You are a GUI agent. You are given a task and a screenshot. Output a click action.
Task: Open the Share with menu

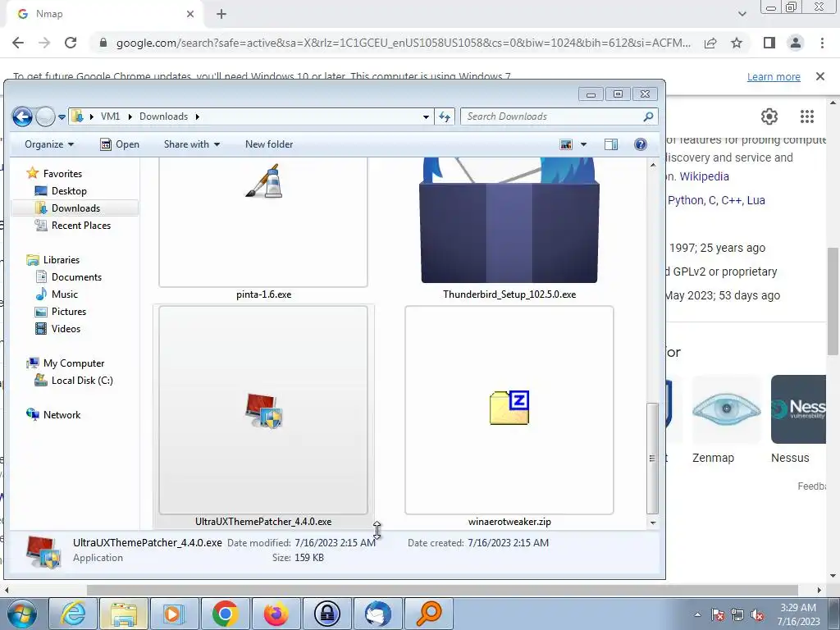(192, 144)
